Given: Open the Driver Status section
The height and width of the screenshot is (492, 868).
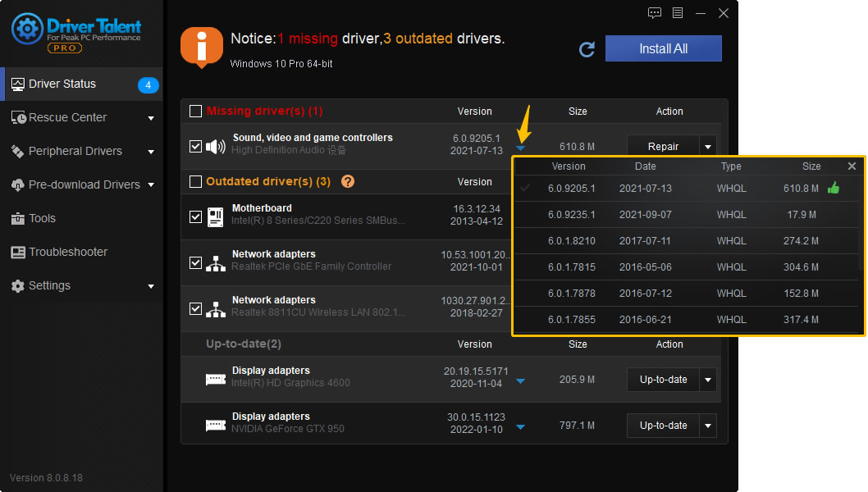Looking at the screenshot, I should 81,84.
